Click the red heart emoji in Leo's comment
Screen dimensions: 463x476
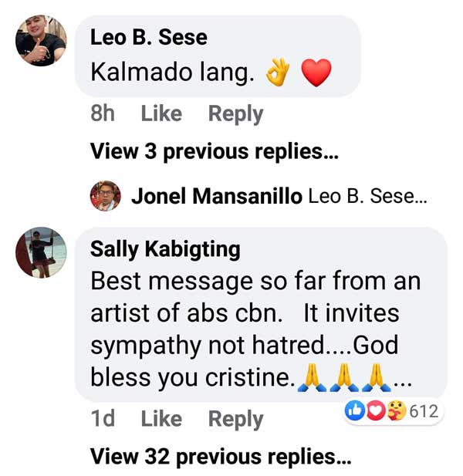click(315, 73)
